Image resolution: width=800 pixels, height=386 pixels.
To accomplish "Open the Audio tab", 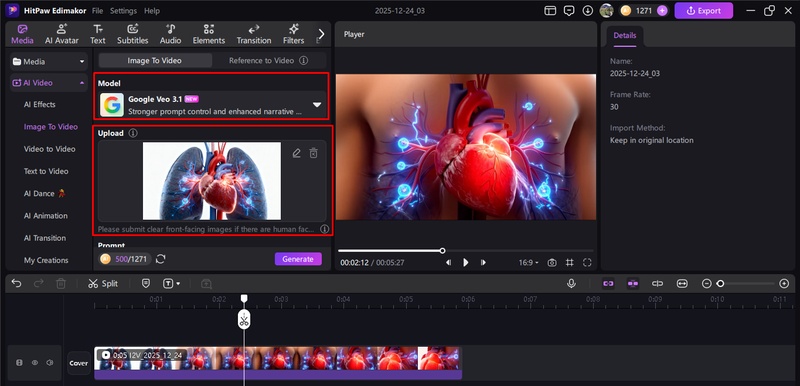I will click(170, 34).
